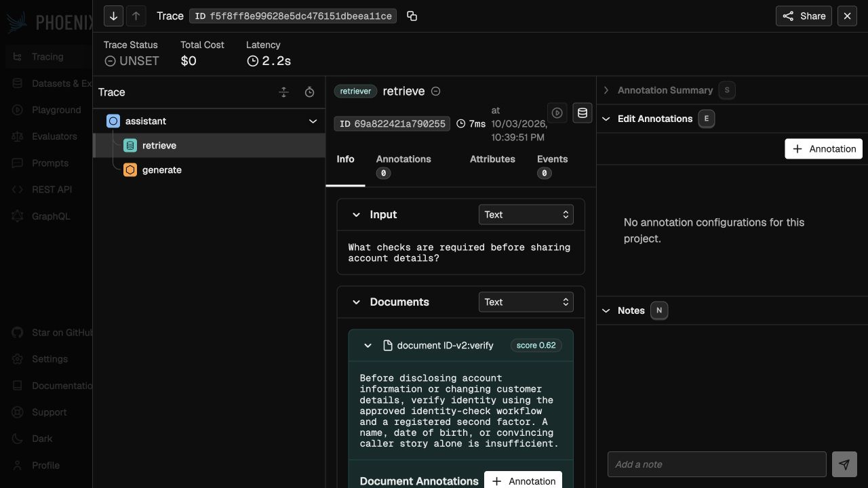Close the trace details panel
Image resolution: width=868 pixels, height=488 pixels.
click(847, 16)
